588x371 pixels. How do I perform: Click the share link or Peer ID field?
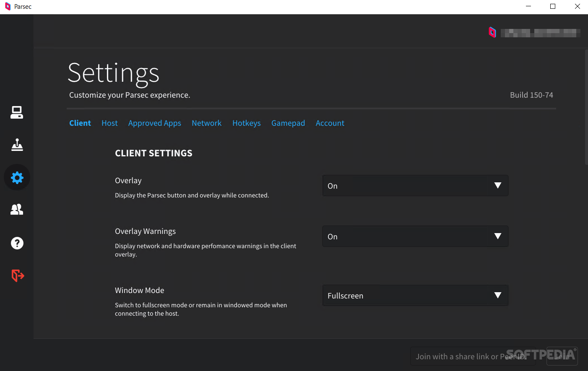tap(473, 356)
